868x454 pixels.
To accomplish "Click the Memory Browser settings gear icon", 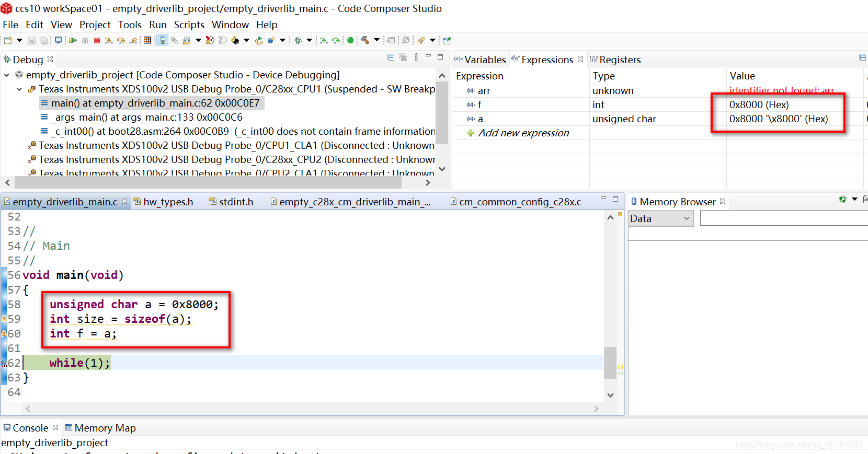I will [x=842, y=199].
